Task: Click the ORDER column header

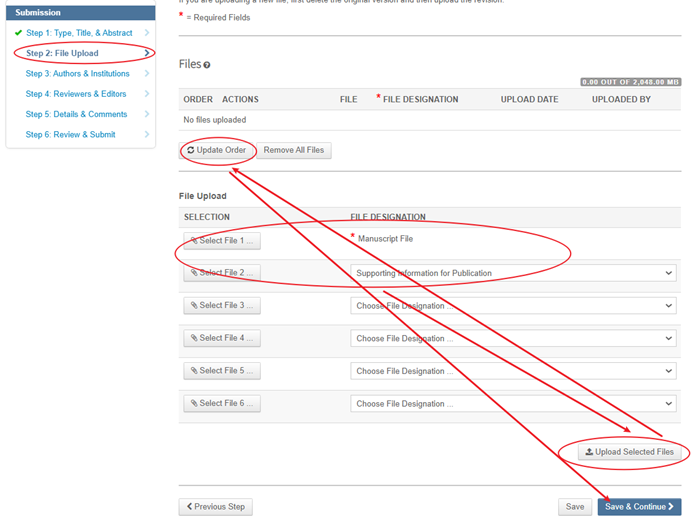Action: coord(198,99)
